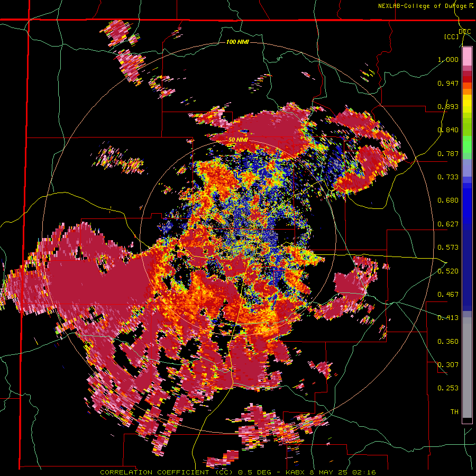The image size is (476, 476).
Task: Click the "100 NMI" range ring label
Action: 237,42
